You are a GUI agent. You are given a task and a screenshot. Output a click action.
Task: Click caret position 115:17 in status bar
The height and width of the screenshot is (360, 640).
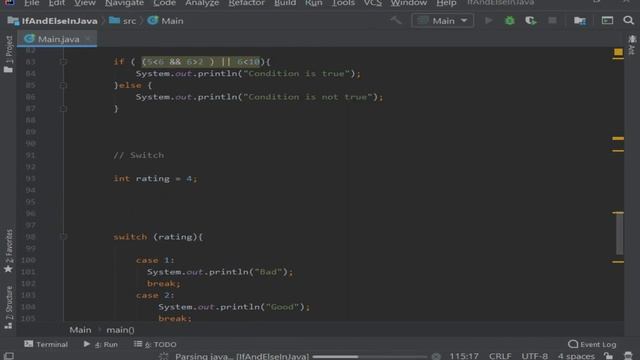[x=464, y=356]
